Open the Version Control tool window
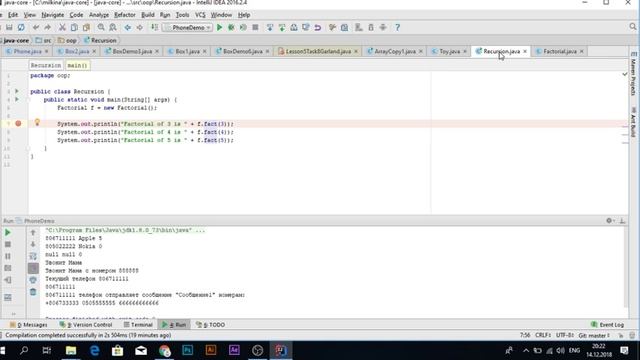 click(x=86, y=324)
